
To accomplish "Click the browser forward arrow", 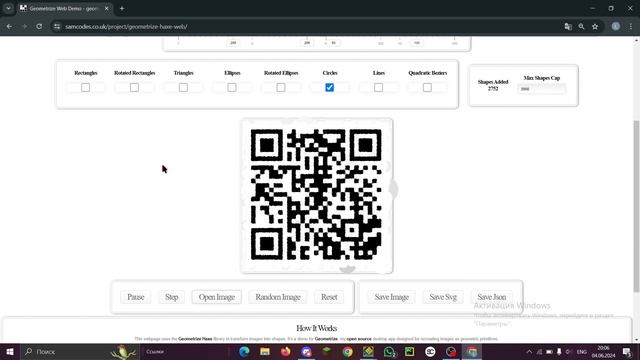I will (24, 27).
